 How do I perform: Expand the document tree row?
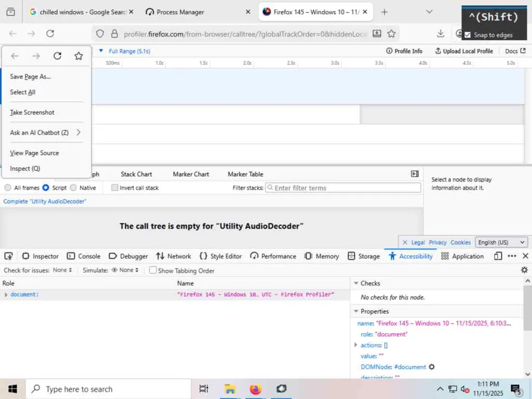6,295
